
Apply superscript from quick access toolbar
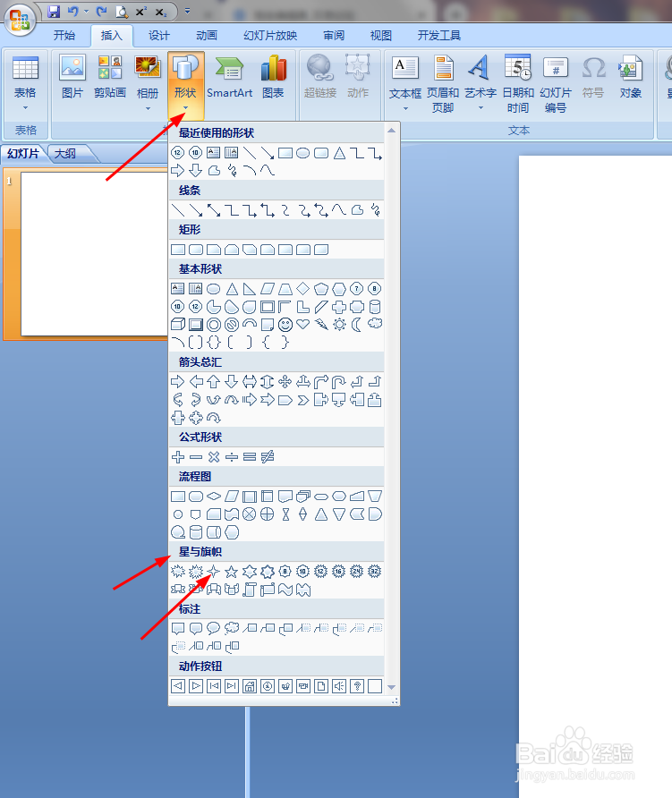[x=141, y=12]
